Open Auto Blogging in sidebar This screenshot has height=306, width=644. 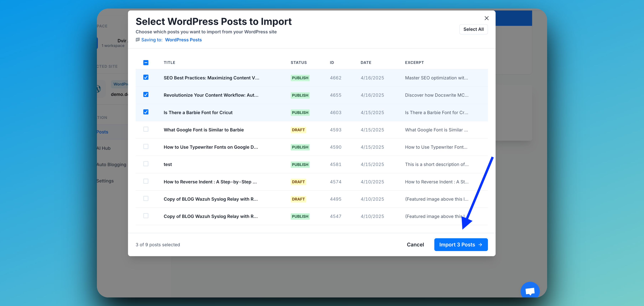(x=111, y=165)
